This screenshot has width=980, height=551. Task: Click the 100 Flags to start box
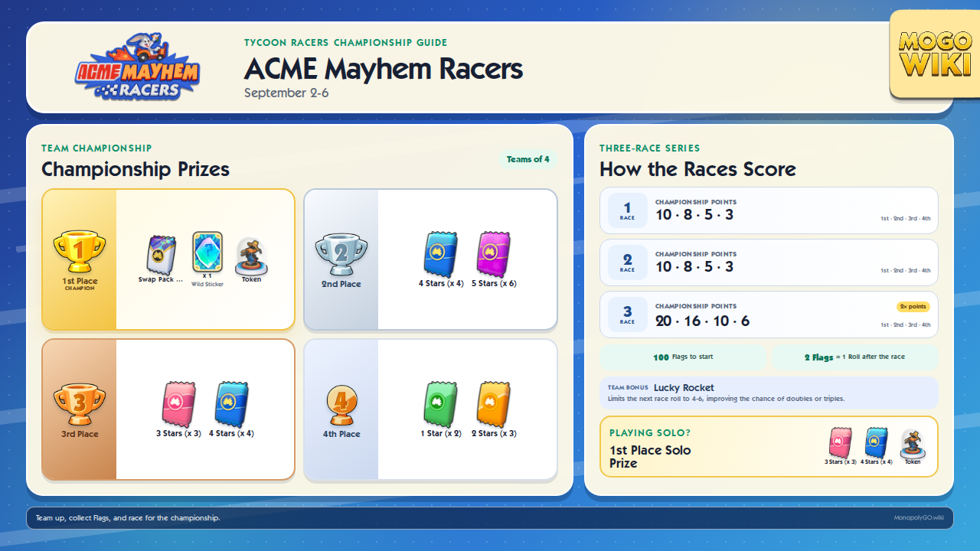(683, 357)
